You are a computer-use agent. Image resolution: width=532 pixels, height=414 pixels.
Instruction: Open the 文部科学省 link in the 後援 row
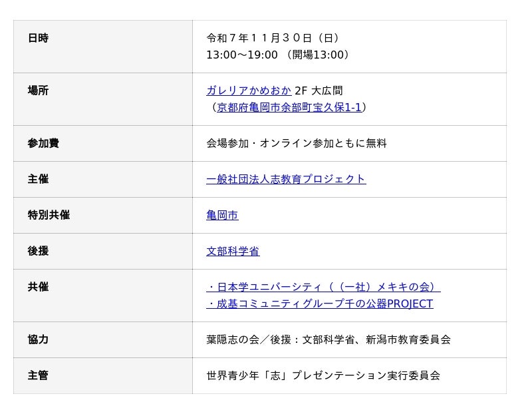(233, 251)
